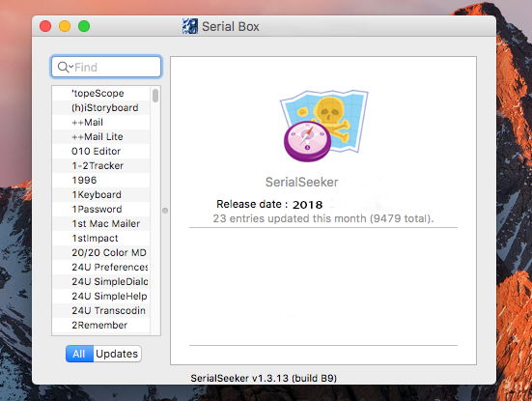Screen dimensions: 532x401
Task: Click the SerialSeeker title text
Action: (301, 182)
